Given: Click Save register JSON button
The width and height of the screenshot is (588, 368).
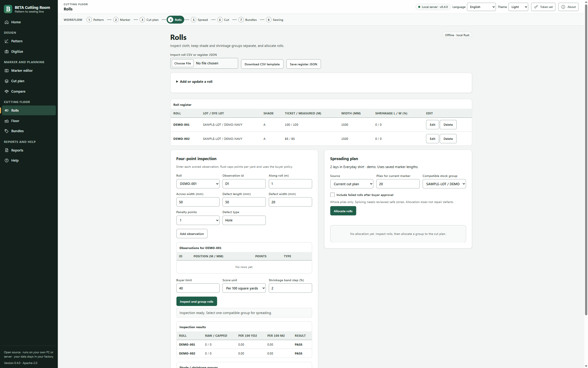Looking at the screenshot, I should pos(303,64).
